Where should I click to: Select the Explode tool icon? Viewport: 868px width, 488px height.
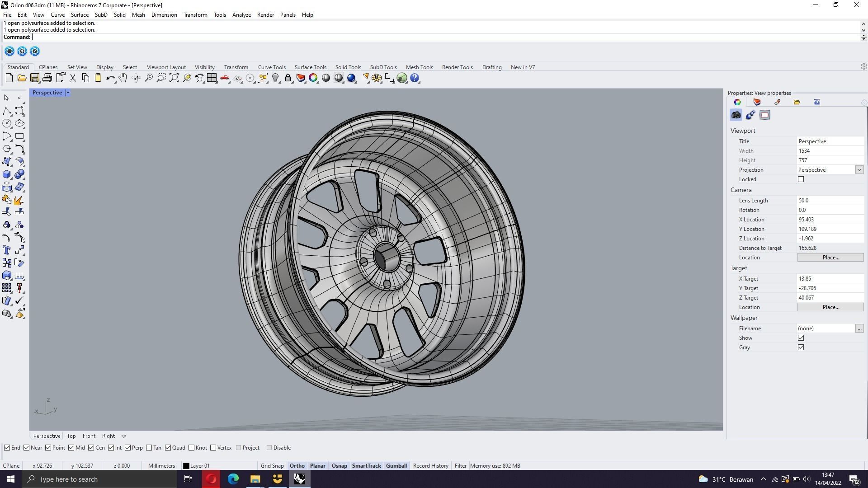point(19,200)
